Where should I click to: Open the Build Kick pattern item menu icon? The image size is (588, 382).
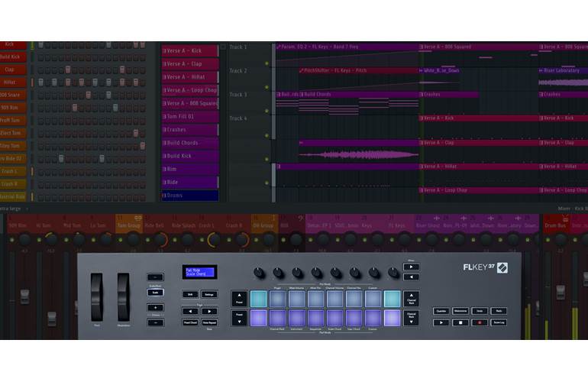point(164,156)
